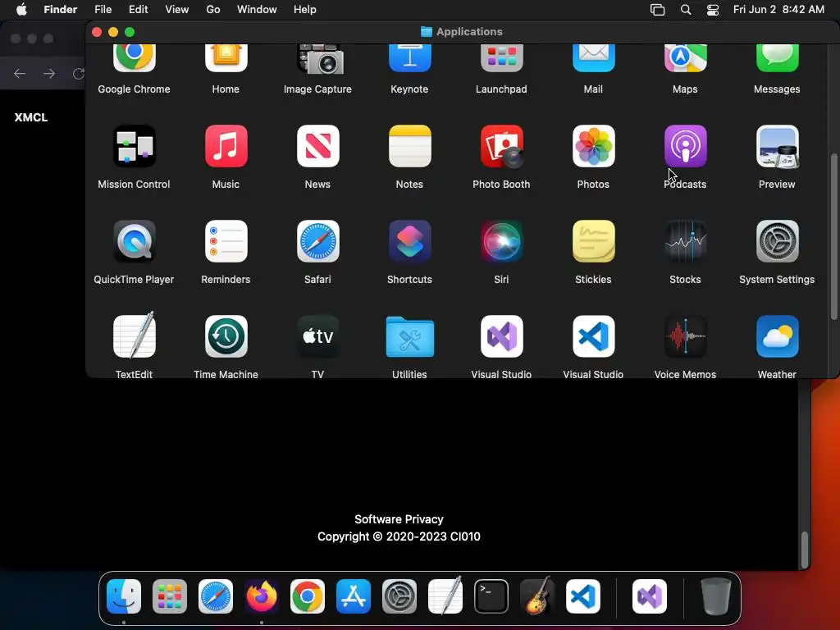Open the View menu

(x=177, y=10)
